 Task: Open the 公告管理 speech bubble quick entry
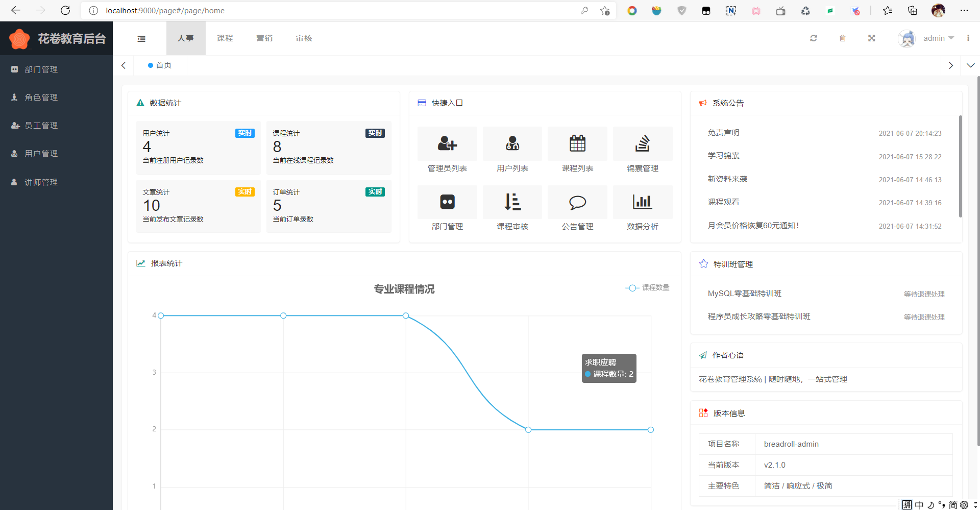[x=577, y=202]
